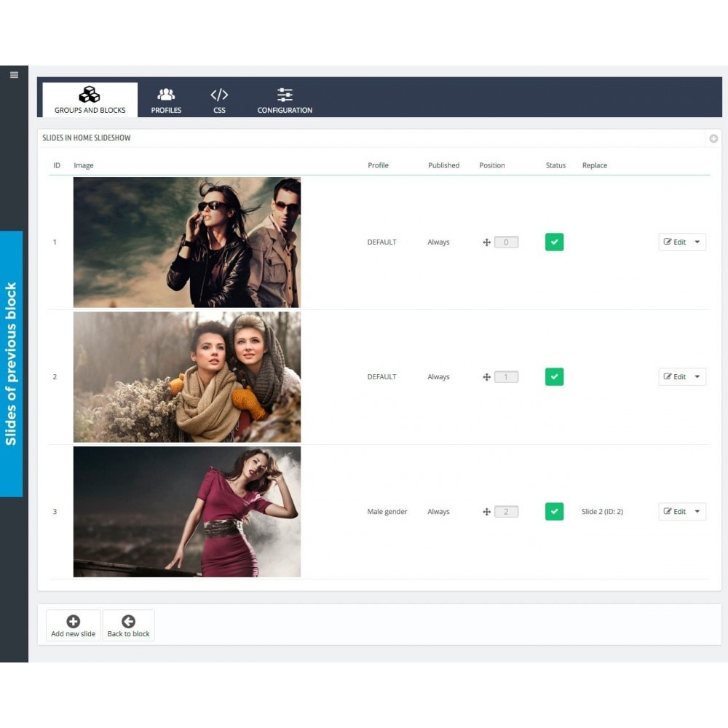728x728 pixels.
Task: Click the Always published value of slide 1
Action: pyautogui.click(x=438, y=242)
